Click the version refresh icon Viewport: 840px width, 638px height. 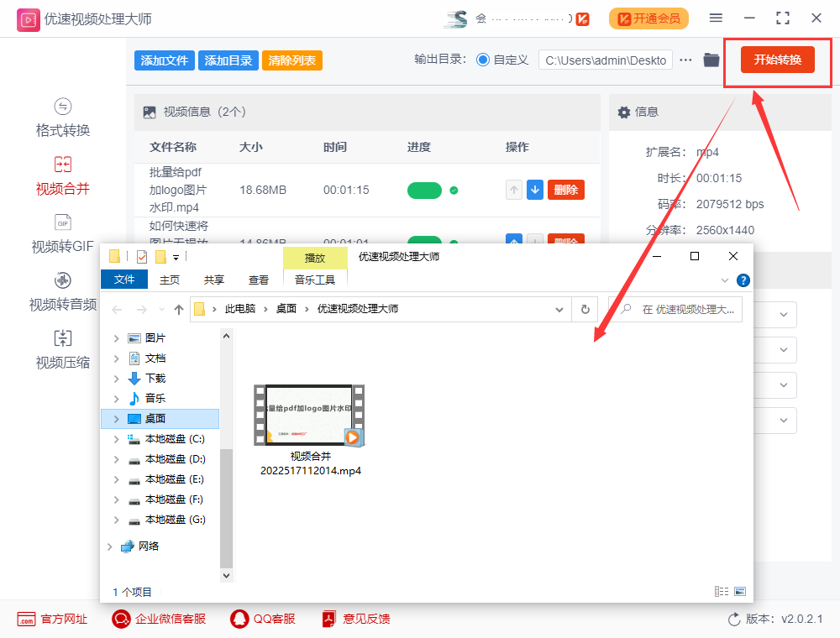734,620
